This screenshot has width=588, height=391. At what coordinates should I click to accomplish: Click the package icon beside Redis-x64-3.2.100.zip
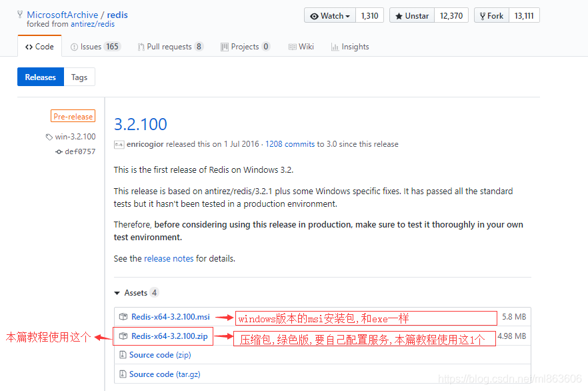[123, 336]
